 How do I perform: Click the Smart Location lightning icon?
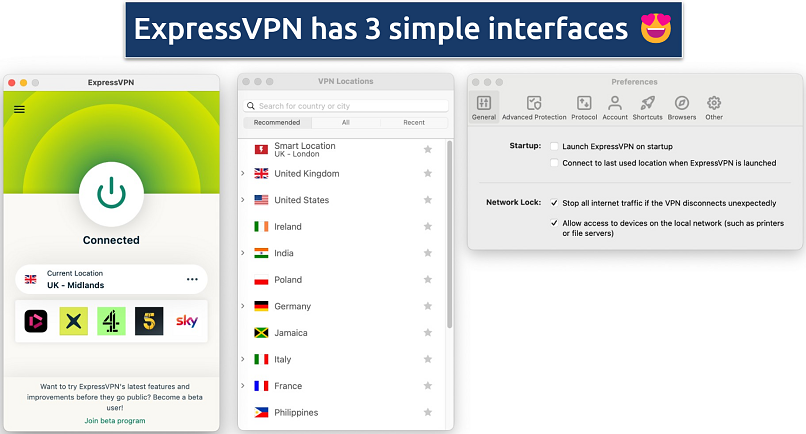tap(261, 149)
